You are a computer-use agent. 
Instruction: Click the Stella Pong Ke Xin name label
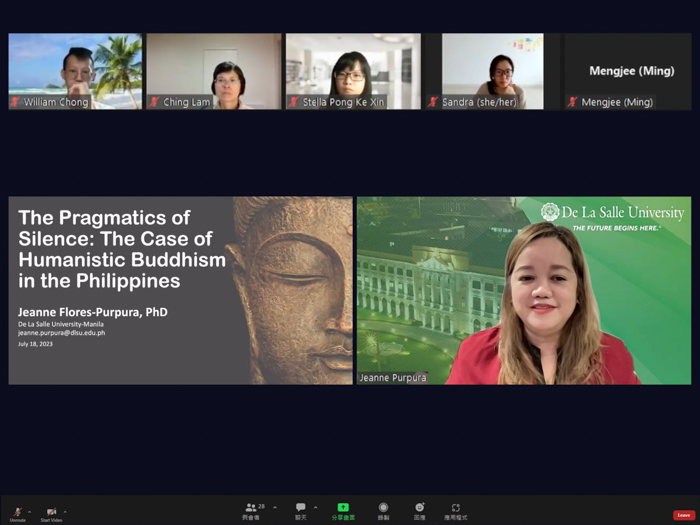point(343,102)
